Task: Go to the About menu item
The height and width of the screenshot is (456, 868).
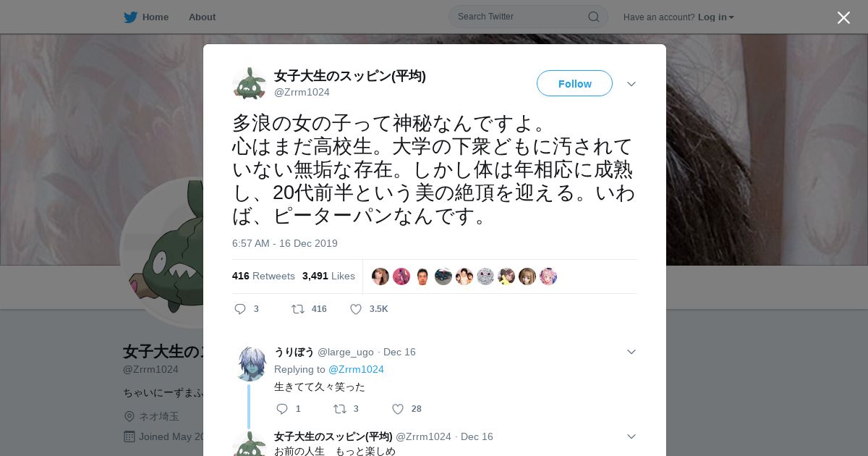Action: click(x=202, y=17)
